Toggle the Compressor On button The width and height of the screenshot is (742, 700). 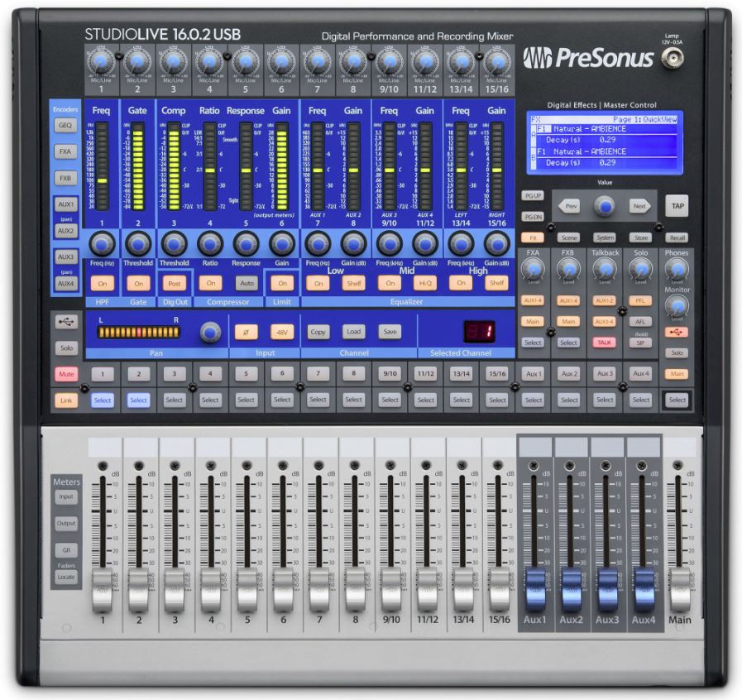click(211, 283)
